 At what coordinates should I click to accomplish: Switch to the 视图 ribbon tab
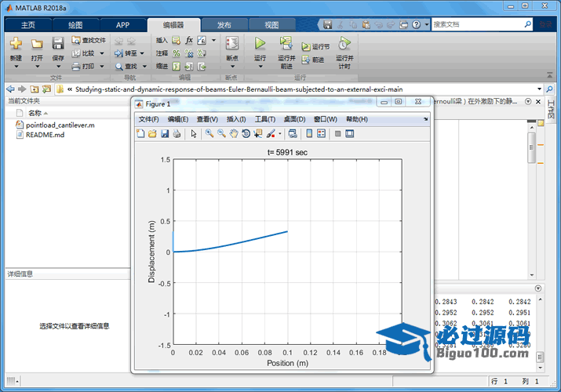tap(271, 25)
